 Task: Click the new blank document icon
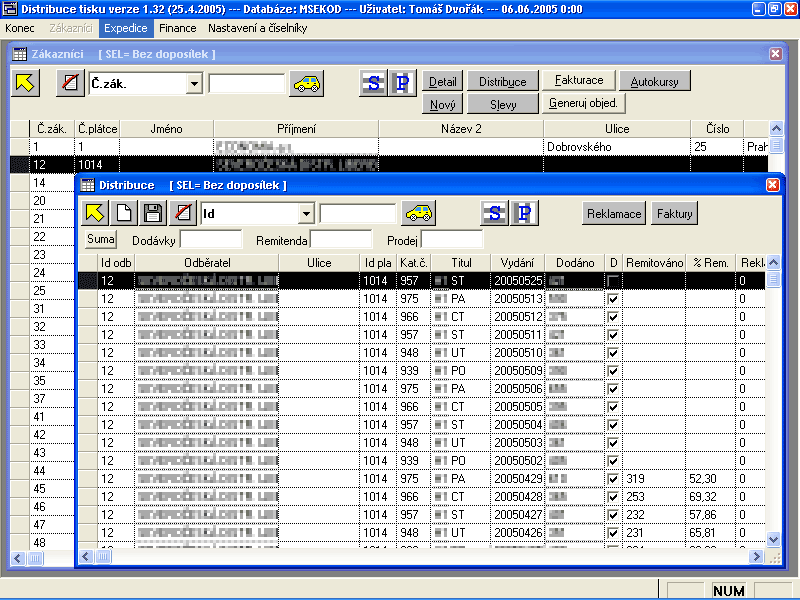click(x=123, y=213)
